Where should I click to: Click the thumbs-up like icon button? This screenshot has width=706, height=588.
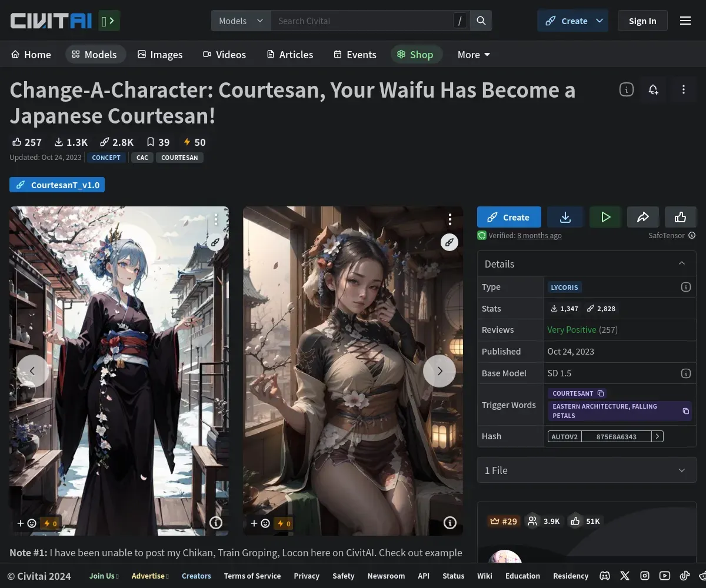pos(681,217)
